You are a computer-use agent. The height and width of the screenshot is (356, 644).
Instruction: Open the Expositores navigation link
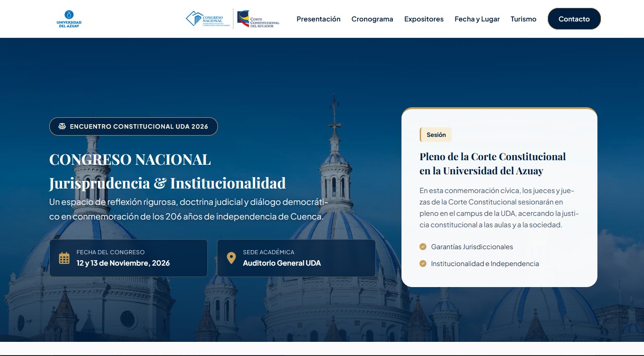coord(424,19)
